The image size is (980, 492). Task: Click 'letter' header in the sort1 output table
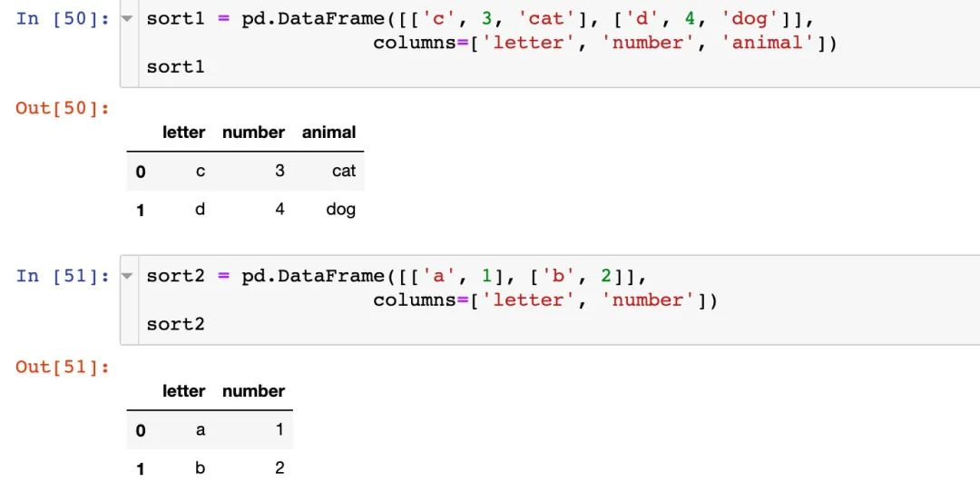click(183, 133)
